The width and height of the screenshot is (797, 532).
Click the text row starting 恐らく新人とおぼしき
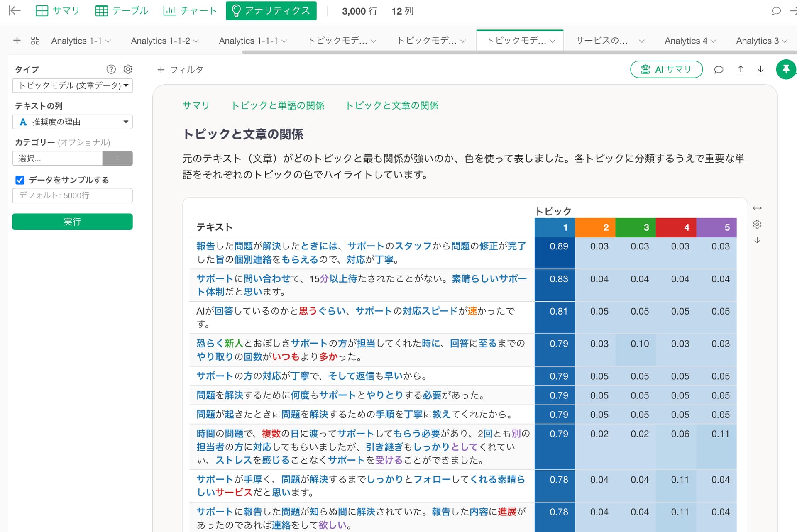point(362,350)
